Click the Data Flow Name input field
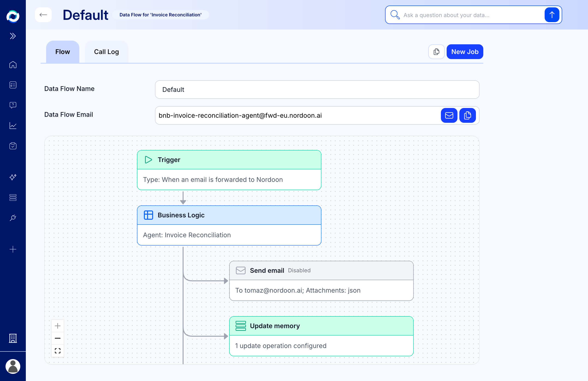 317,90
